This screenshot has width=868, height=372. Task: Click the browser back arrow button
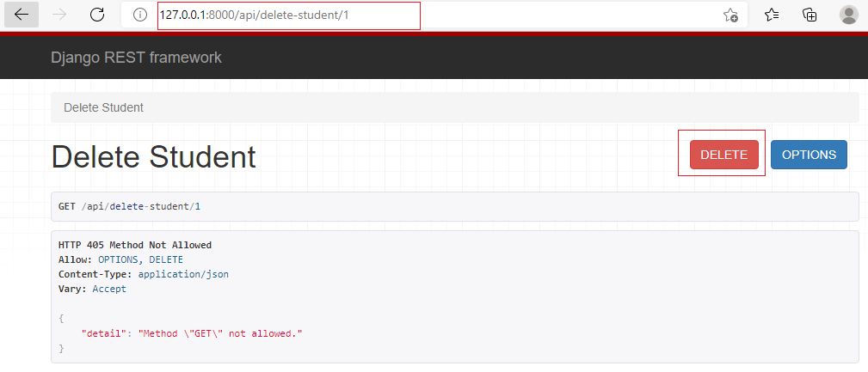coord(22,15)
